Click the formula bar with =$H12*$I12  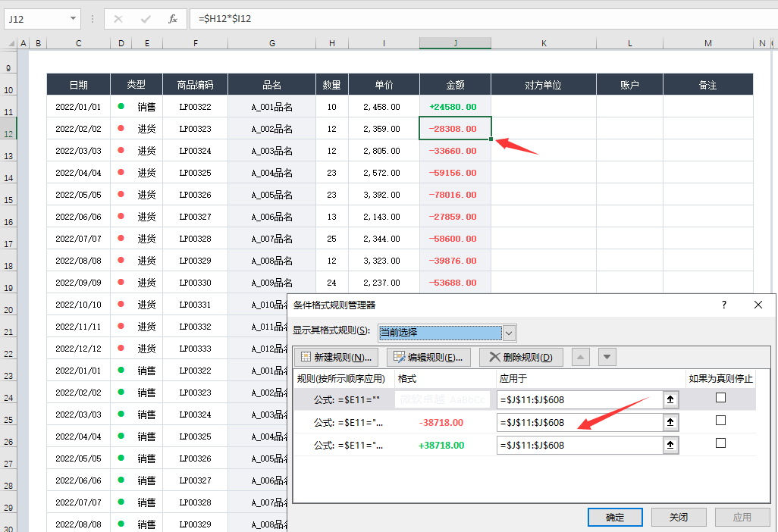coord(484,19)
